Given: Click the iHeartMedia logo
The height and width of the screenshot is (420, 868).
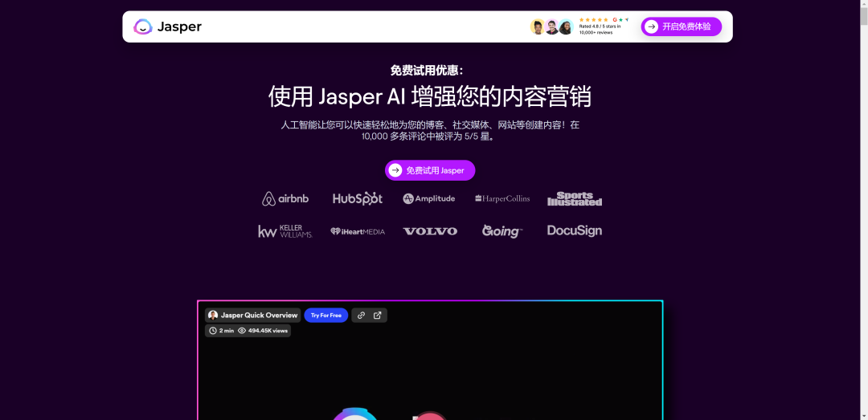Looking at the screenshot, I should click(x=358, y=231).
